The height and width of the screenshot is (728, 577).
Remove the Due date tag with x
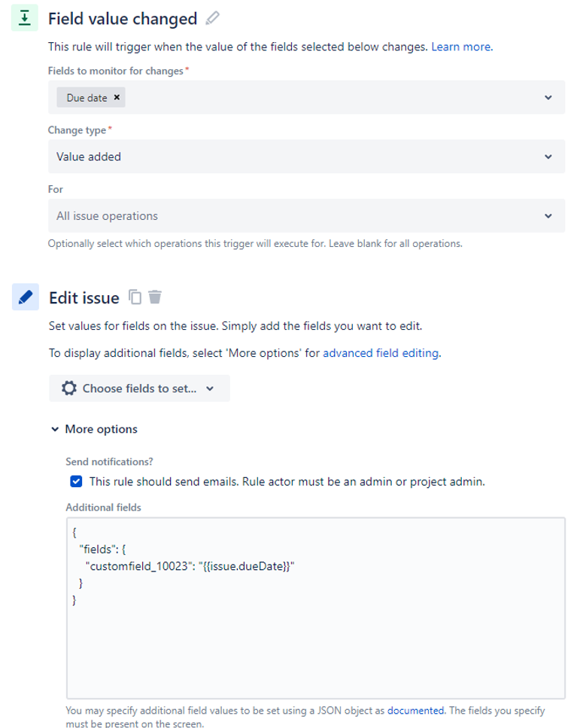117,97
